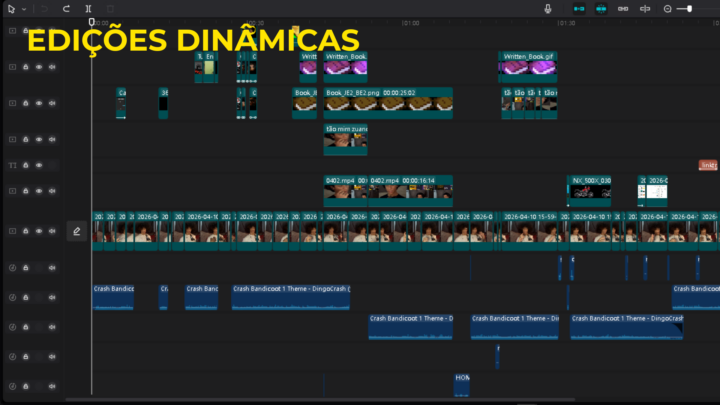Click the Redo arrow icon

[x=66, y=8]
